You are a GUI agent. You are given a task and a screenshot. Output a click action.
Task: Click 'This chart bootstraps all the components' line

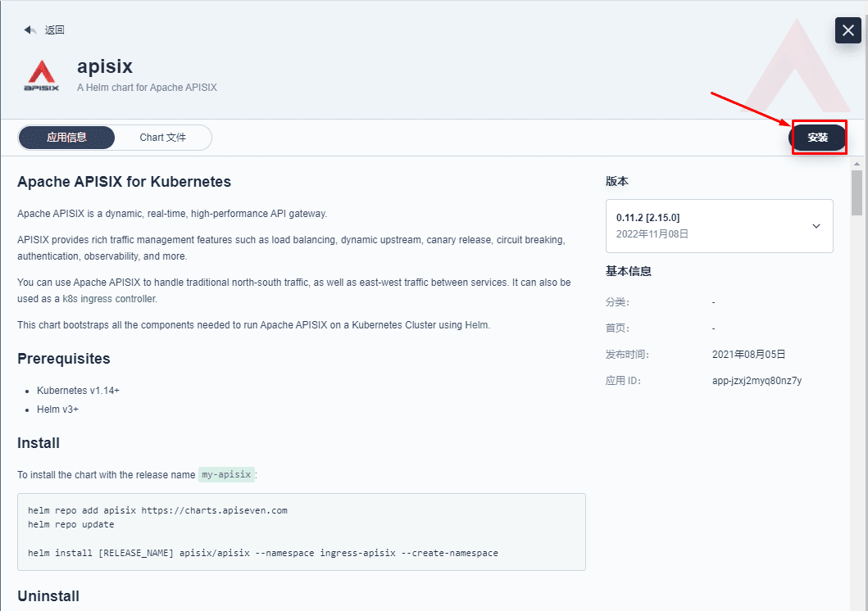click(x=253, y=325)
